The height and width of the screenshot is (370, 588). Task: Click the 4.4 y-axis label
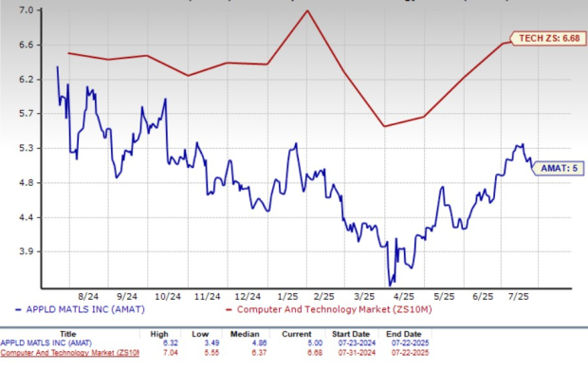click(26, 217)
